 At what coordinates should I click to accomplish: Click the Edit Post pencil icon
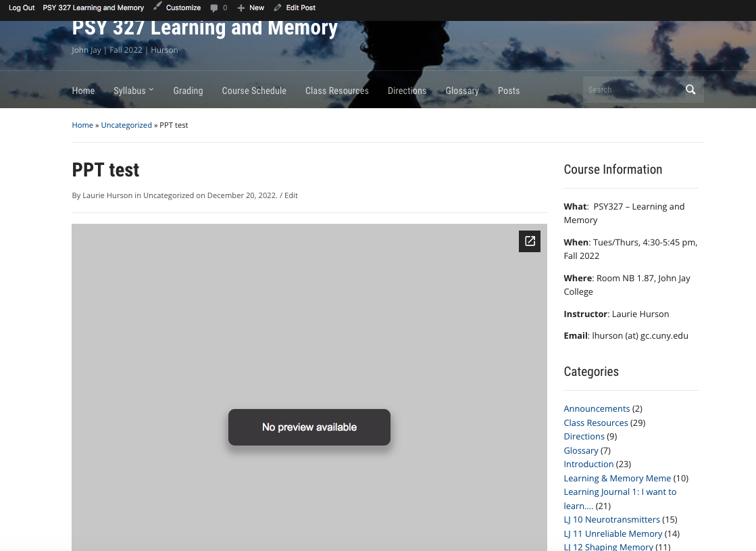[x=278, y=7]
